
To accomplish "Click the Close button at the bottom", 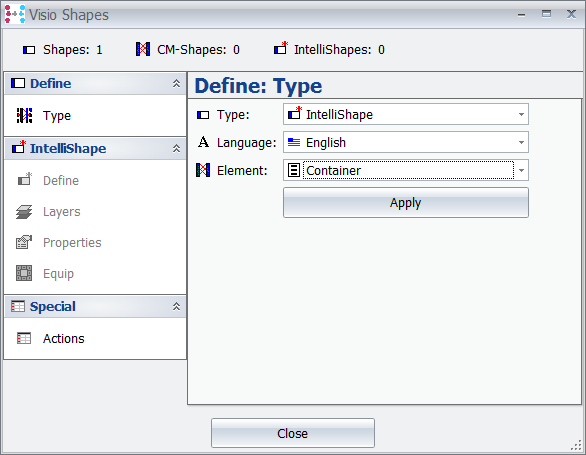I will (x=293, y=433).
